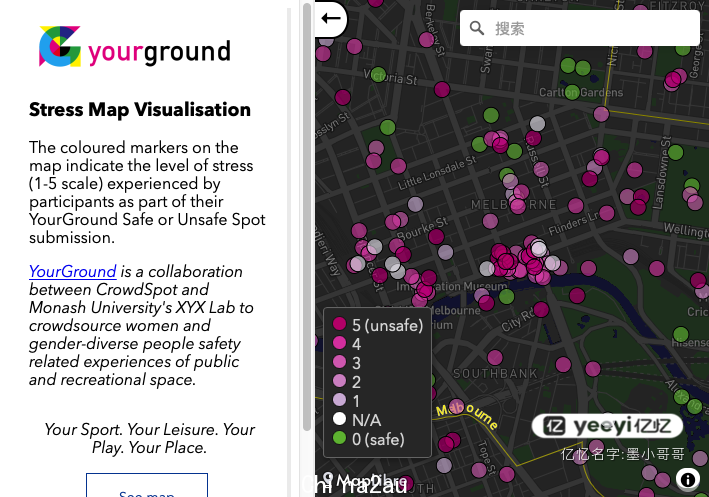Click the 5 (unsafe) legend swatch
The width and height of the screenshot is (709, 497).
tap(340, 324)
